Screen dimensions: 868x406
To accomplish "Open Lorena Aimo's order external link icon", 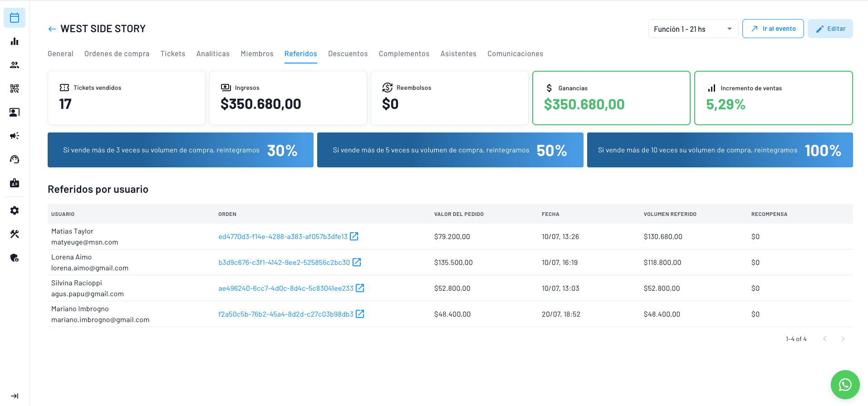I will (357, 262).
